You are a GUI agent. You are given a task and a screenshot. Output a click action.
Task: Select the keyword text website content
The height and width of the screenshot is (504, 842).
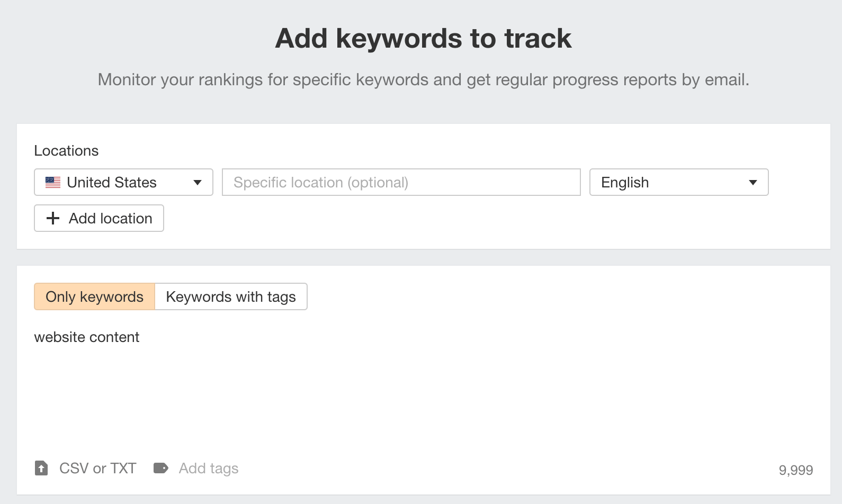click(x=86, y=337)
